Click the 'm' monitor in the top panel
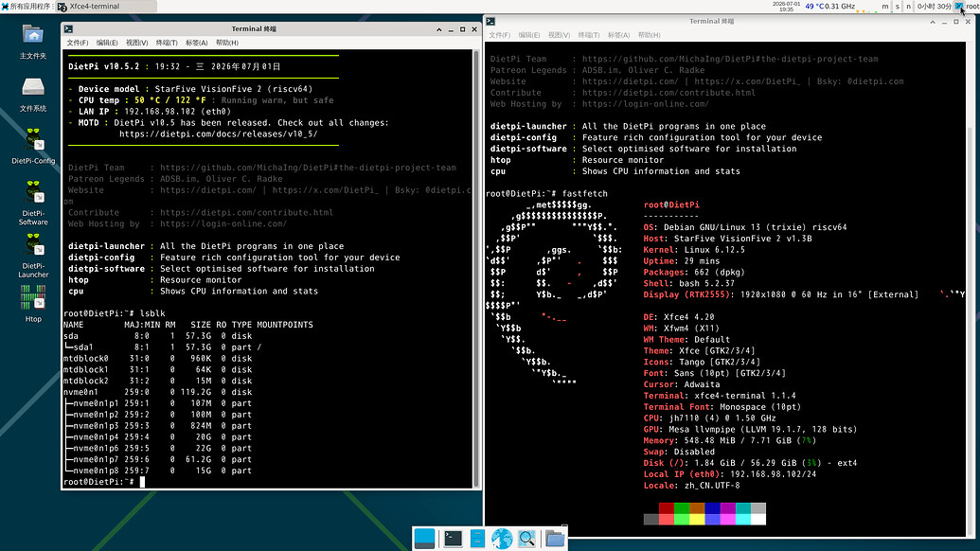 point(885,7)
